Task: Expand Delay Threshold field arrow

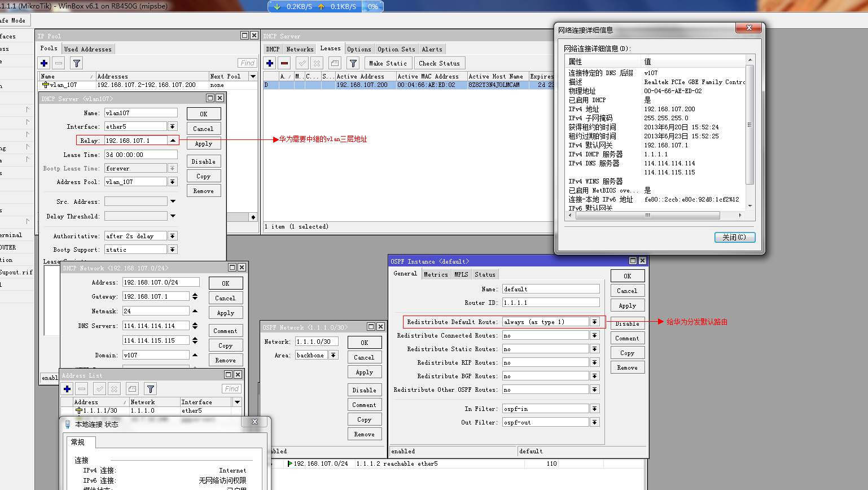Action: [173, 216]
